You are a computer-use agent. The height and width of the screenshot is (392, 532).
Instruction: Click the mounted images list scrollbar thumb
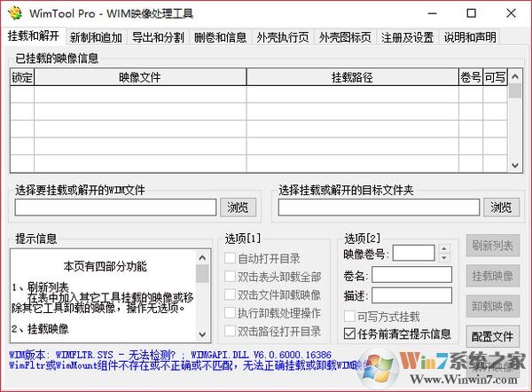pyautogui.click(x=515, y=91)
